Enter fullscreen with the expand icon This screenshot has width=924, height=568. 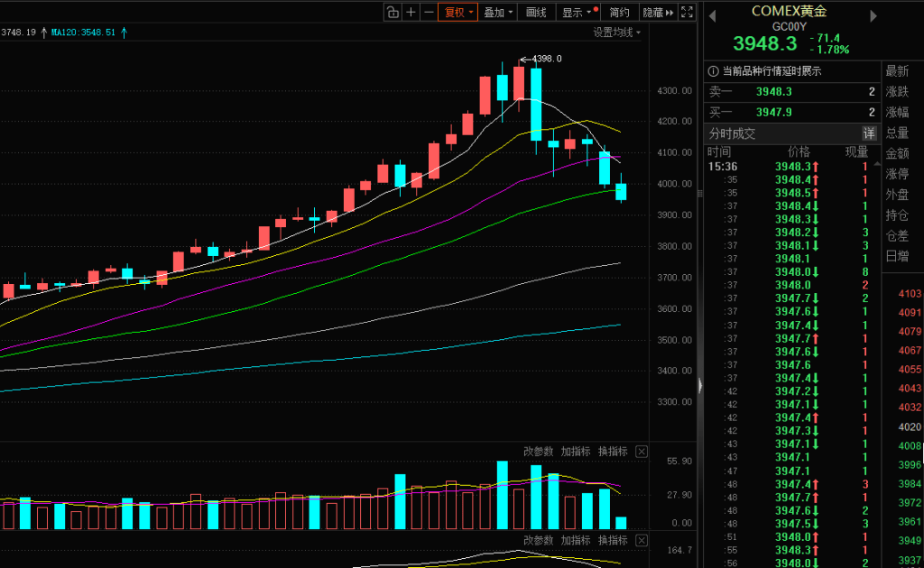687,12
